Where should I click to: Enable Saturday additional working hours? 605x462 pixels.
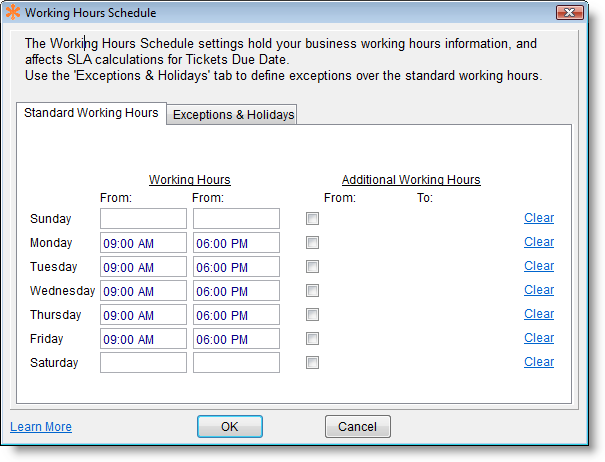coord(313,363)
